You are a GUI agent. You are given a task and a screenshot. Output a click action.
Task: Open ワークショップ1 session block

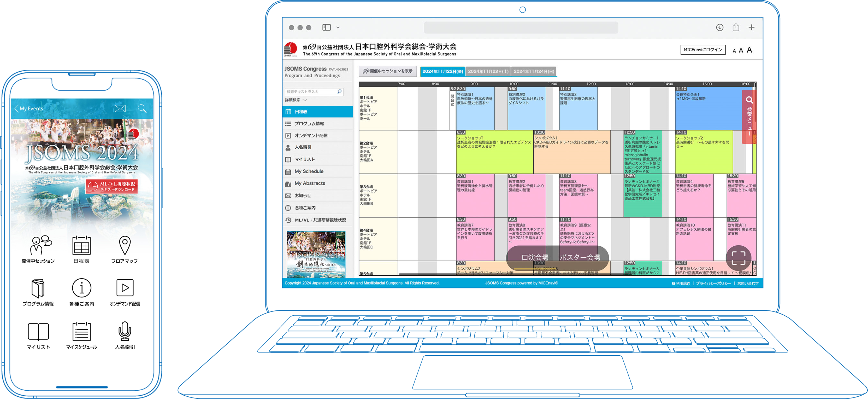pyautogui.click(x=495, y=152)
